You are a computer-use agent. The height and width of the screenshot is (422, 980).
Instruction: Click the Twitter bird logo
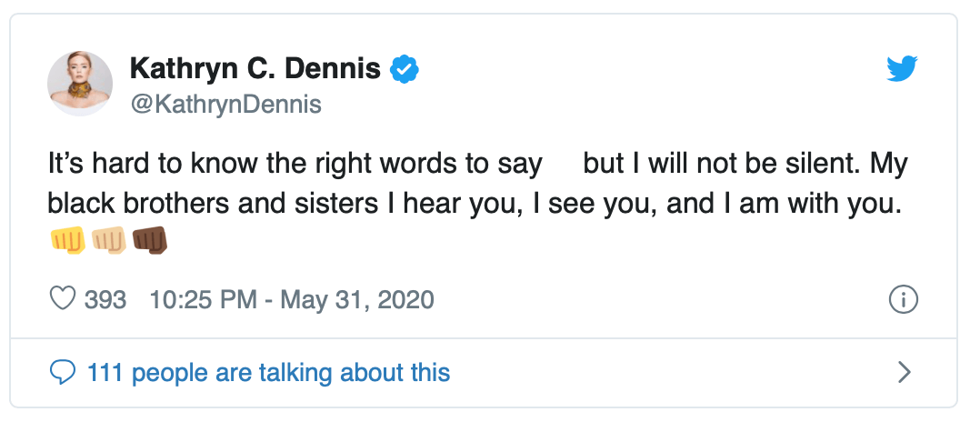pyautogui.click(x=902, y=68)
